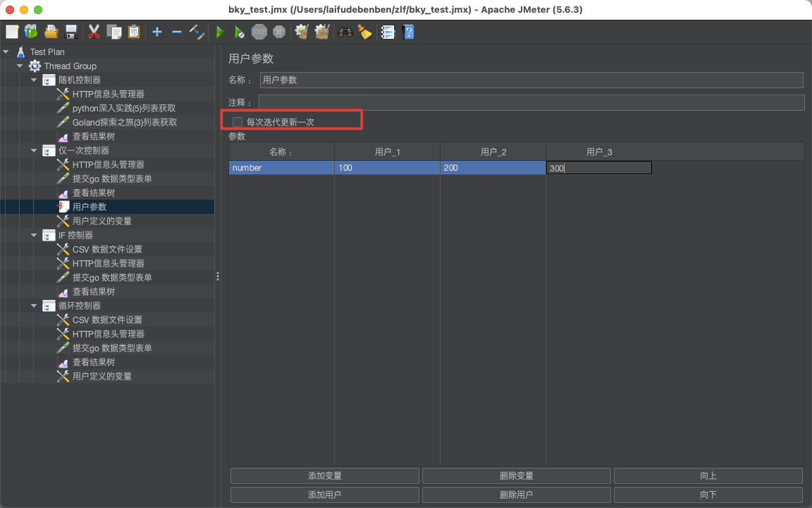
Task: Click the New test plan icon
Action: (x=13, y=32)
